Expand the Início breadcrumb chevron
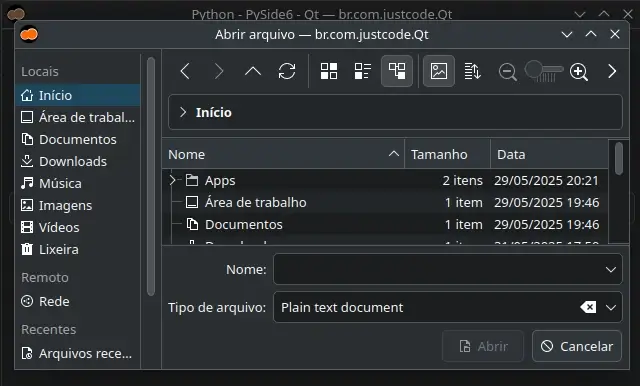The width and height of the screenshot is (640, 386). pyautogui.click(x=183, y=112)
